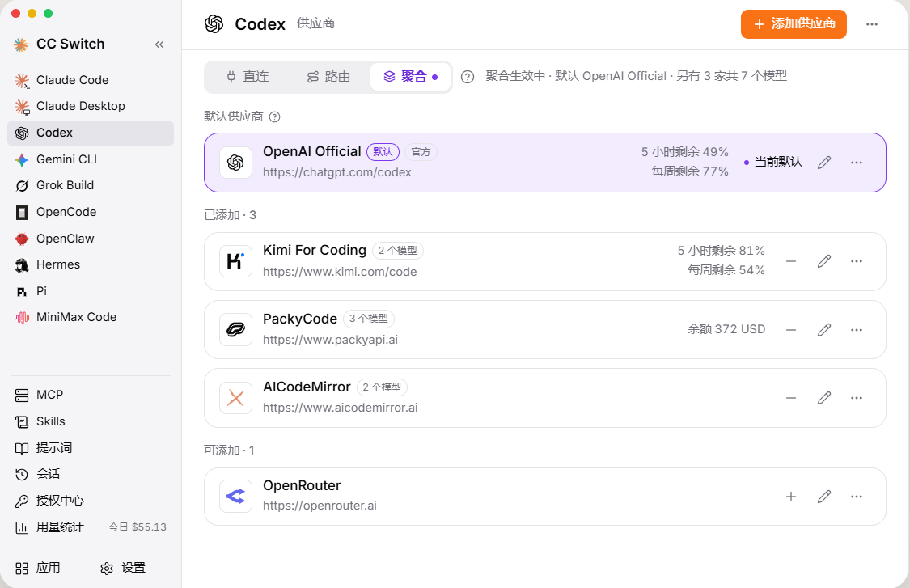
Task: Edit the OpenRouter provider
Action: [x=824, y=497]
